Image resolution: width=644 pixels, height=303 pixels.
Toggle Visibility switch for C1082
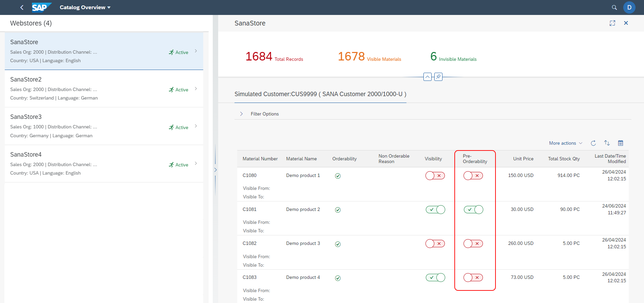pyautogui.click(x=435, y=244)
